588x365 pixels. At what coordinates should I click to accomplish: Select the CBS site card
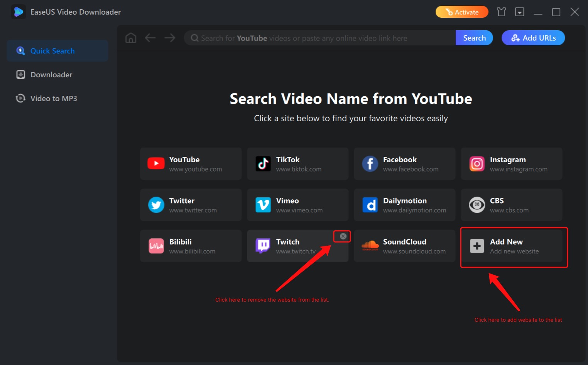pyautogui.click(x=511, y=205)
